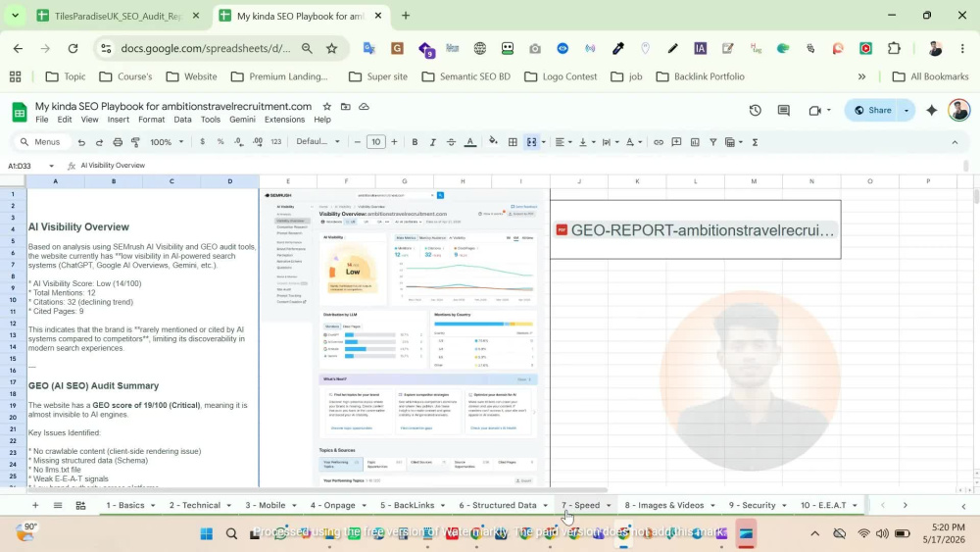This screenshot has height=552, width=980.
Task: Increase font size with plus
Action: coord(394,142)
